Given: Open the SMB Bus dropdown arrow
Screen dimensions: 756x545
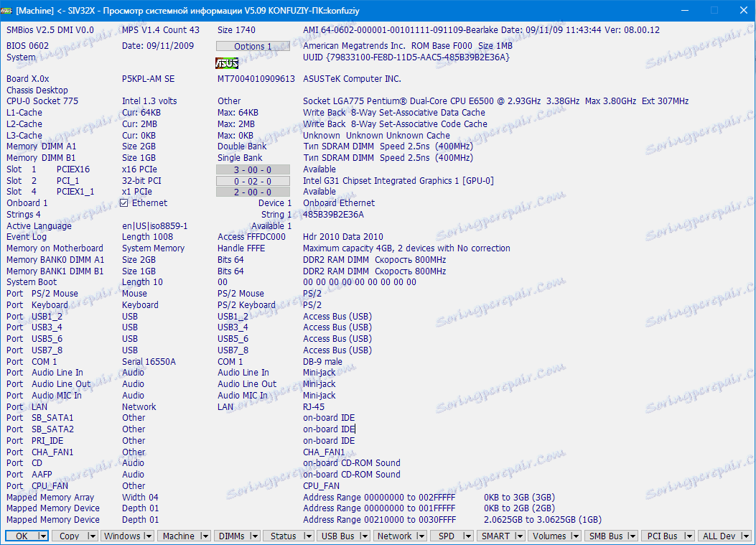Looking at the screenshot, I should tap(633, 536).
